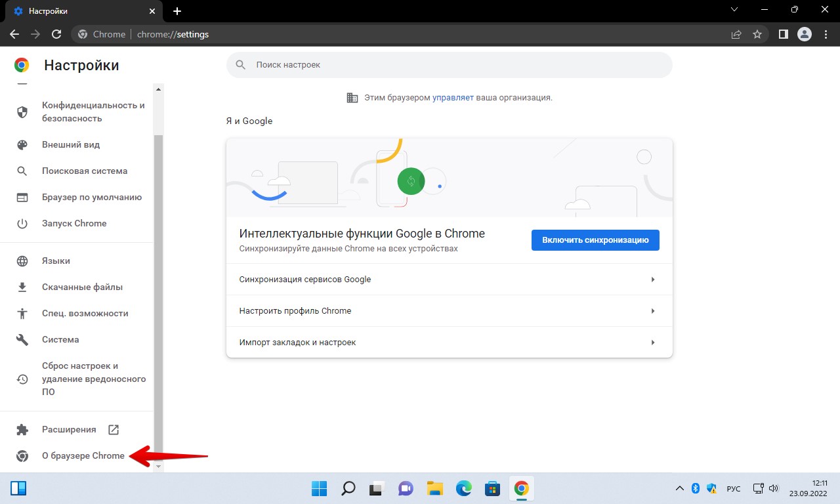Expand Синхронизация сервисов Google row
This screenshot has height=504, width=840.
click(450, 280)
